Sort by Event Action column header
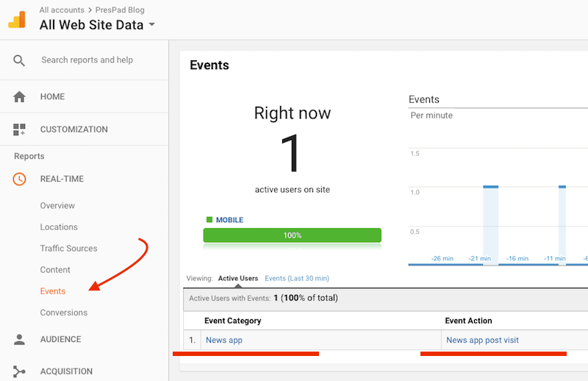The height and width of the screenshot is (381, 588). pos(468,321)
